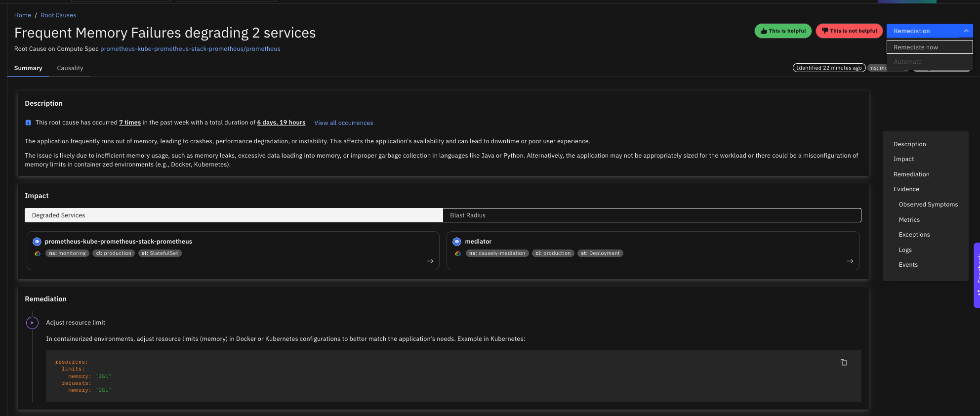
Task: Open prometheus-kube-prometheus-stack-prometheus service name
Action: point(119,242)
